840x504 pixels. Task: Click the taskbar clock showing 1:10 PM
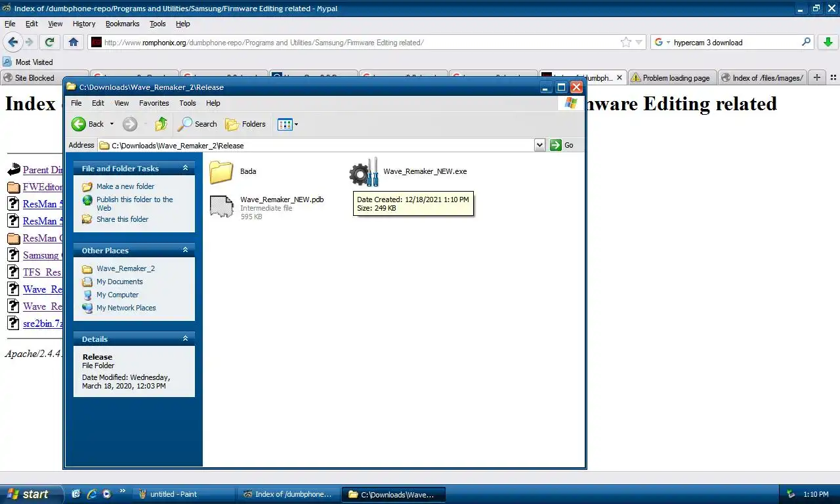[816, 494]
